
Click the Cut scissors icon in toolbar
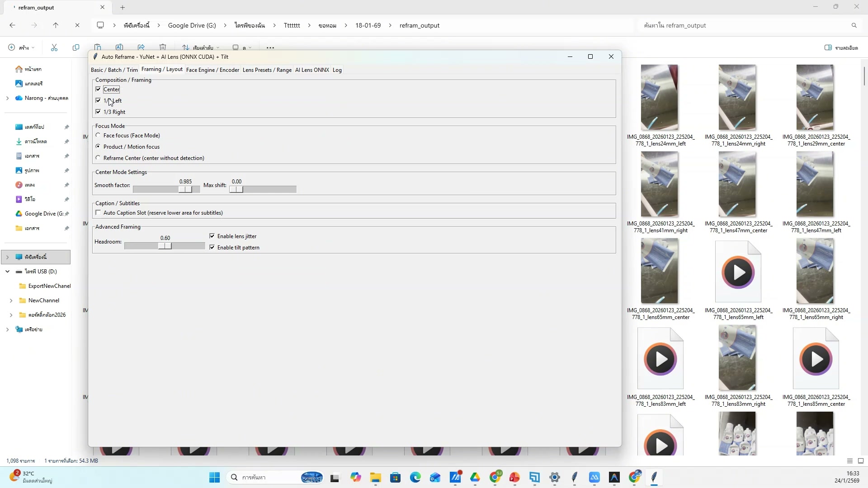pyautogui.click(x=54, y=47)
